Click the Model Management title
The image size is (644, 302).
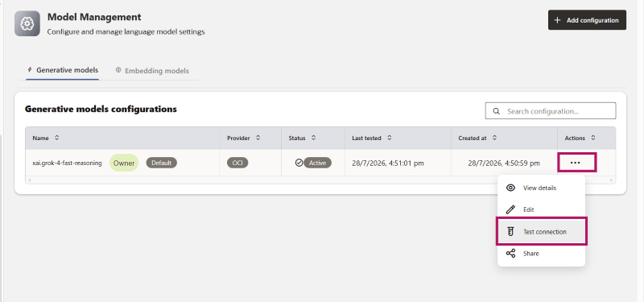(94, 17)
